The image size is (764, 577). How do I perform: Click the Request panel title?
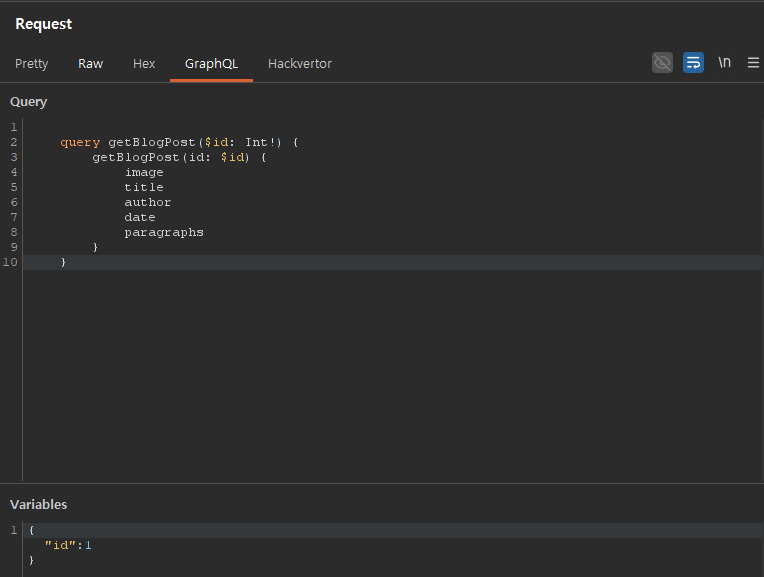(44, 24)
